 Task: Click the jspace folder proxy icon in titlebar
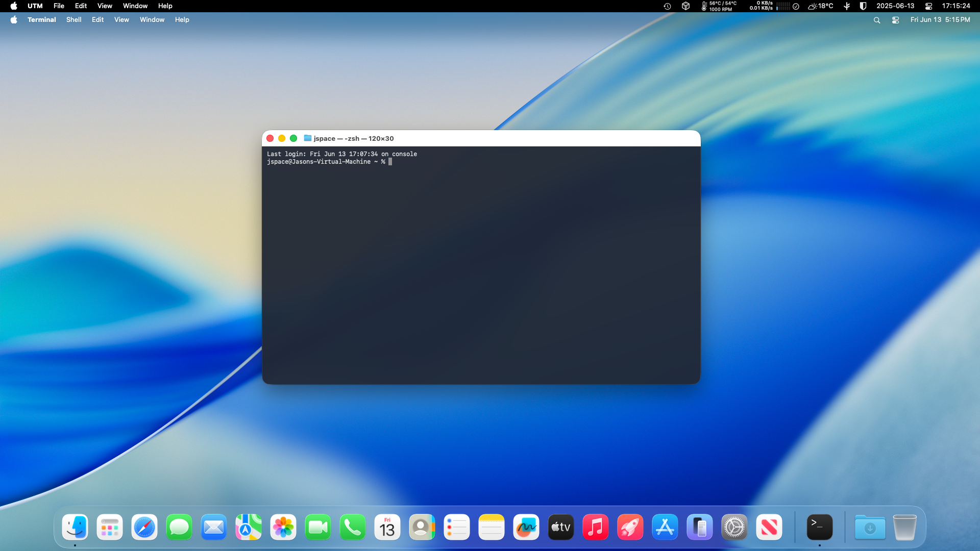click(x=307, y=138)
